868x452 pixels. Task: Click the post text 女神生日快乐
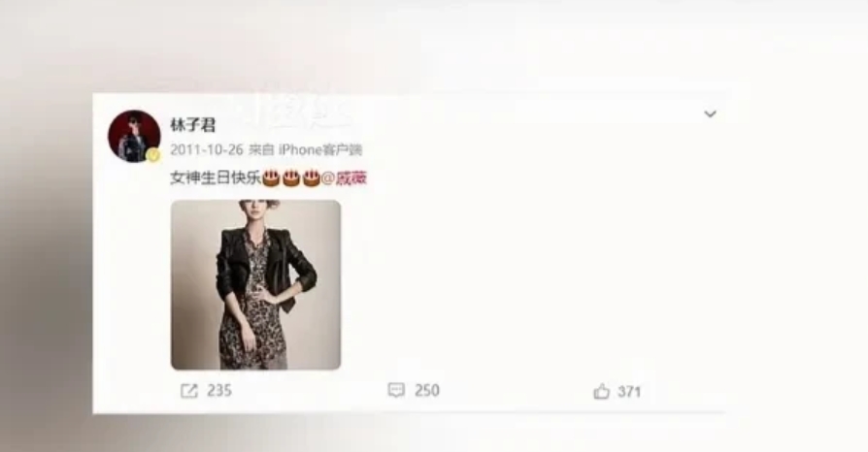pyautogui.click(x=216, y=178)
